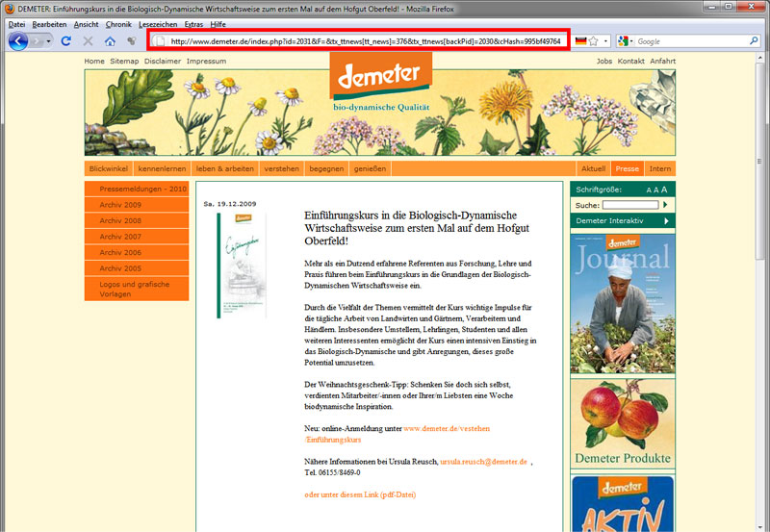Open the Demeter Journal cover image

[x=623, y=304]
